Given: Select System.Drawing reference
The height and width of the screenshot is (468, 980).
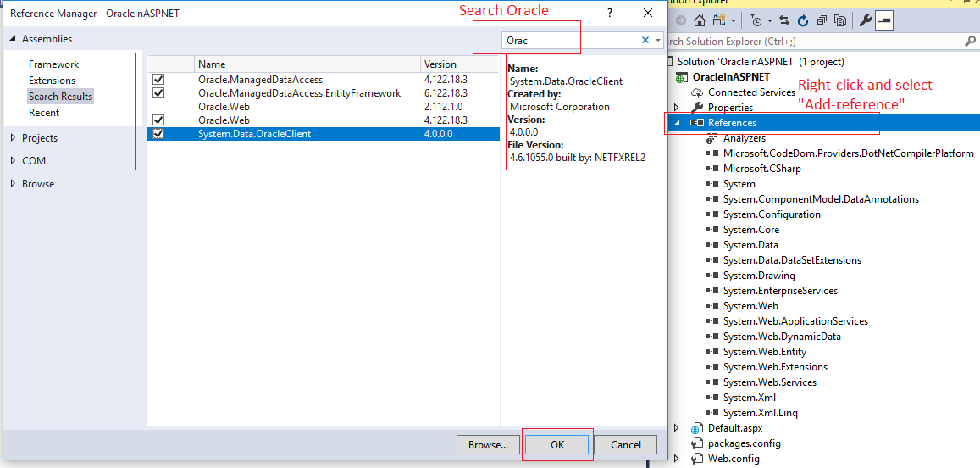Looking at the screenshot, I should click(759, 276).
